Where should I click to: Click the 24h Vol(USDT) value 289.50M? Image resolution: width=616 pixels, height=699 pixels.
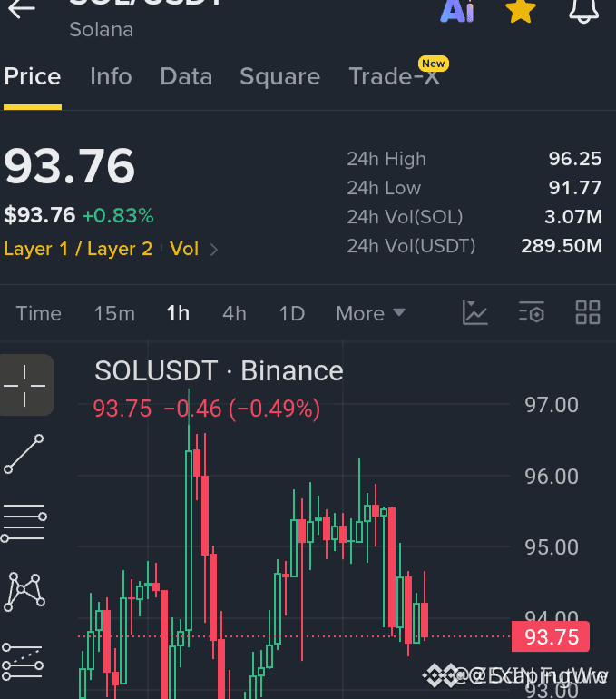point(562,246)
